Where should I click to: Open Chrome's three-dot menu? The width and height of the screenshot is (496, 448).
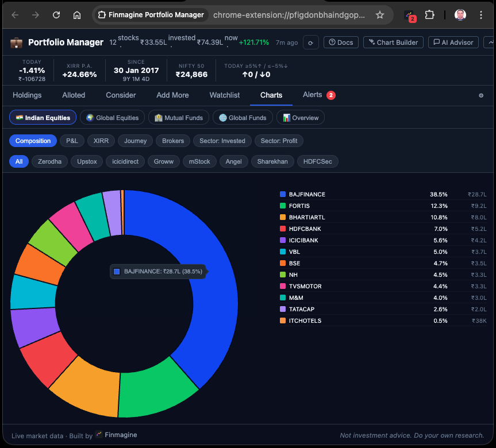pyautogui.click(x=481, y=15)
